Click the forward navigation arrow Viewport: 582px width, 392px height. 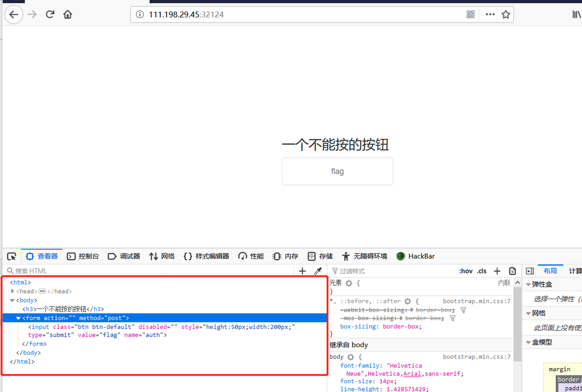(32, 14)
